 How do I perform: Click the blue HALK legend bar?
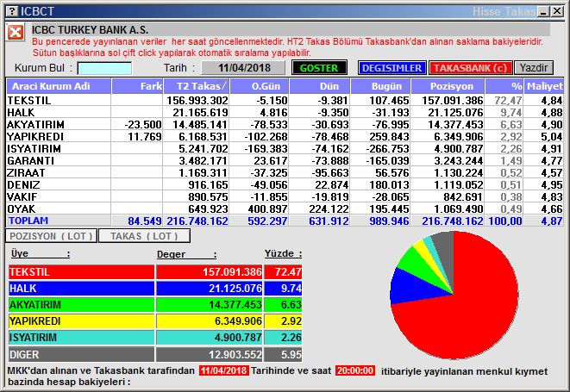pos(81,288)
